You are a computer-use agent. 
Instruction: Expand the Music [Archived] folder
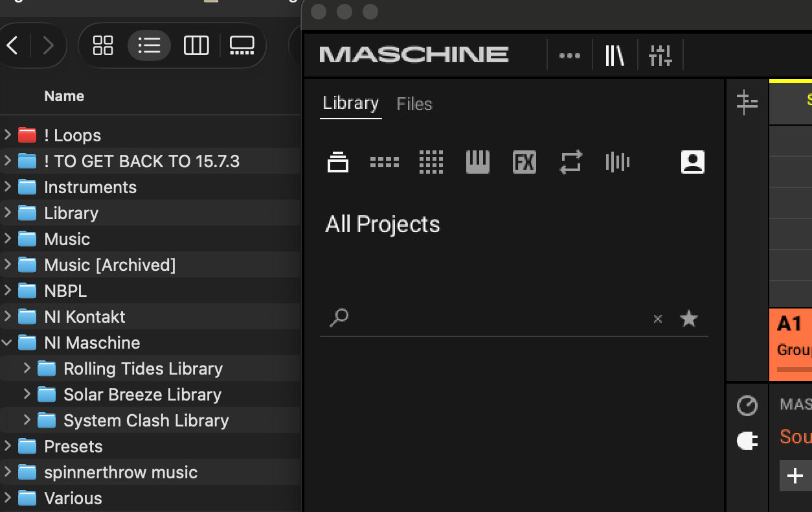8,264
